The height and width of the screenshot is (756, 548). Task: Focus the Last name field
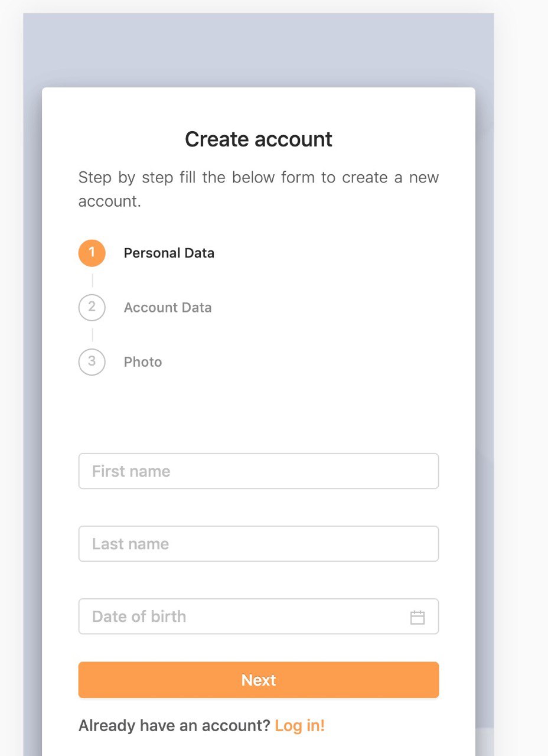(259, 544)
